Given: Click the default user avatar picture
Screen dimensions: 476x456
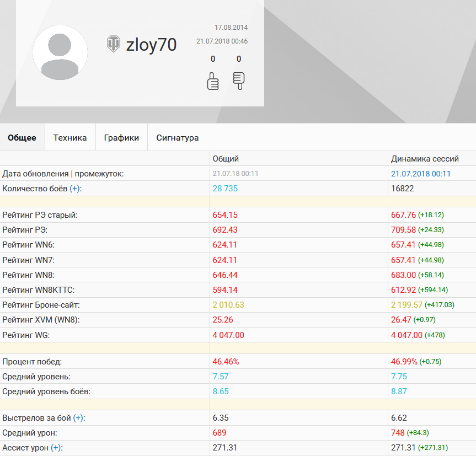Looking at the screenshot, I should tap(60, 52).
